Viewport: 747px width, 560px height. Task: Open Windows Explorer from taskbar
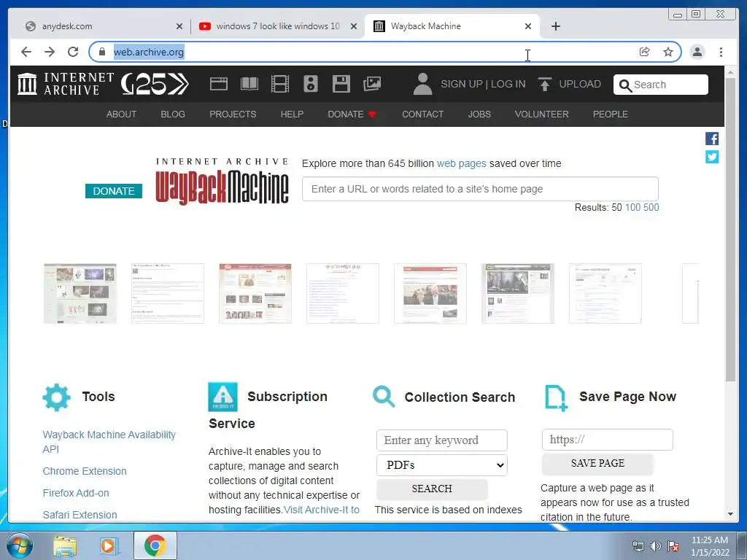point(65,546)
